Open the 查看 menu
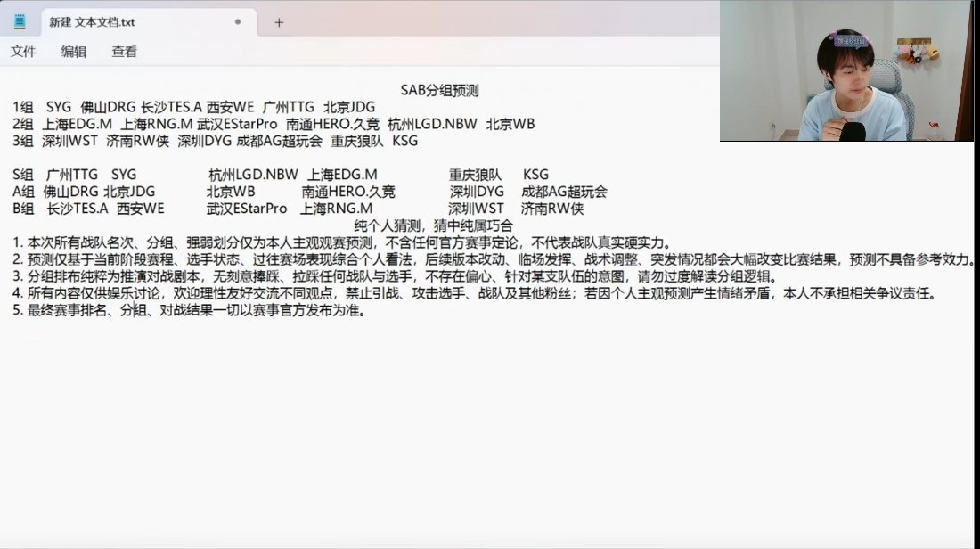Viewport: 980px width, 549px height. tap(124, 52)
